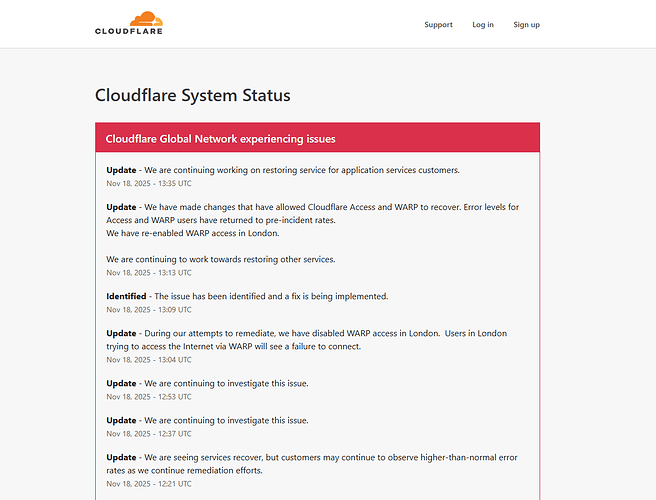Image resolution: width=656 pixels, height=500 pixels.
Task: Click the Sign up link
Action: (x=526, y=25)
